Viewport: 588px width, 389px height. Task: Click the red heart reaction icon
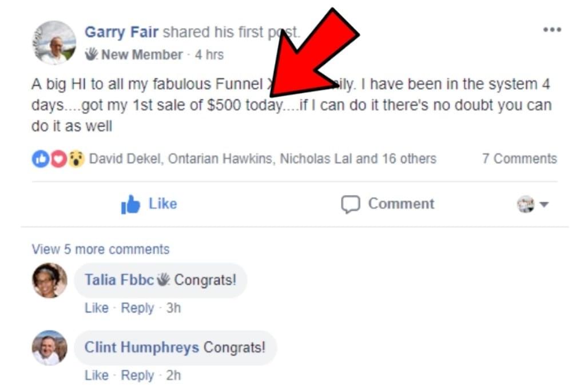click(58, 159)
